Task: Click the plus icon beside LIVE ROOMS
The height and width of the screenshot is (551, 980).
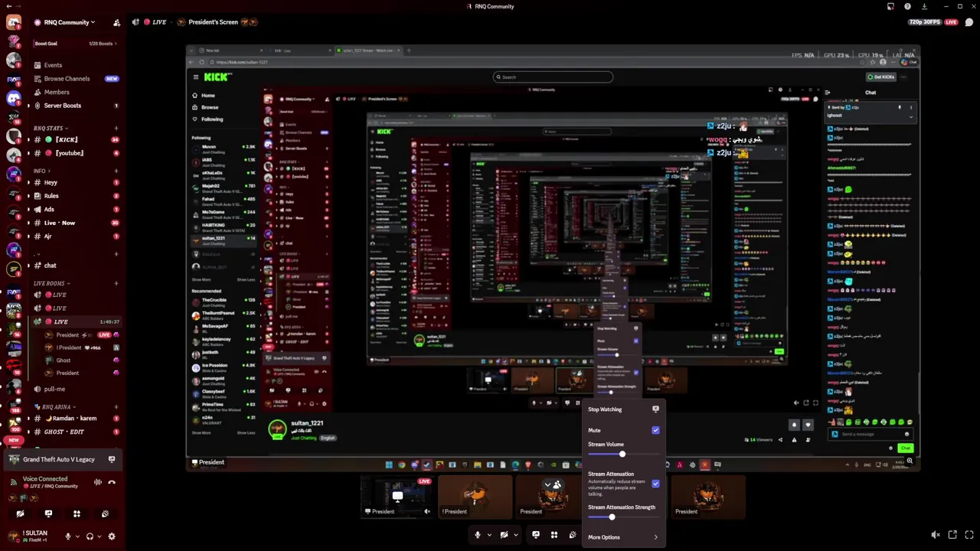Action: point(116,283)
